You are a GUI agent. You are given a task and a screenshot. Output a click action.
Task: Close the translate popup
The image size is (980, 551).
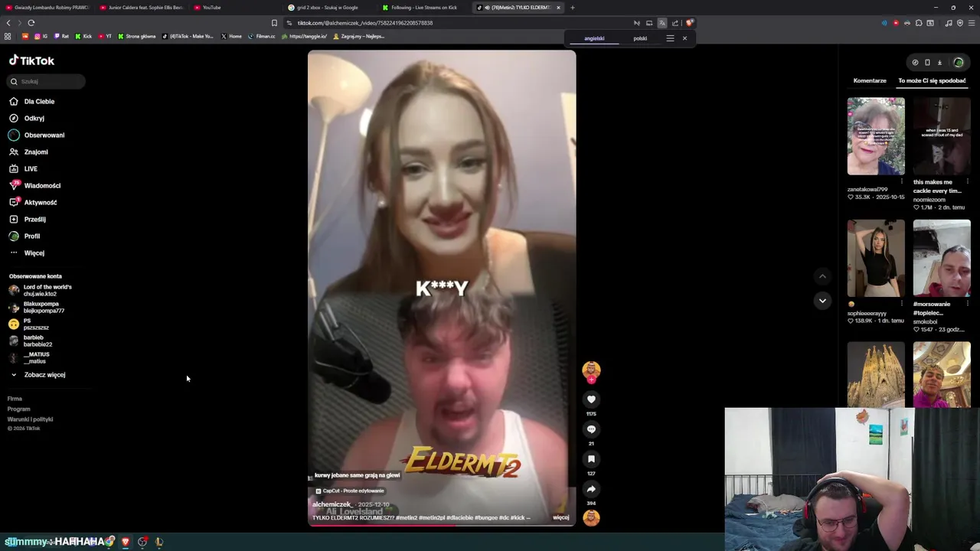pos(684,38)
